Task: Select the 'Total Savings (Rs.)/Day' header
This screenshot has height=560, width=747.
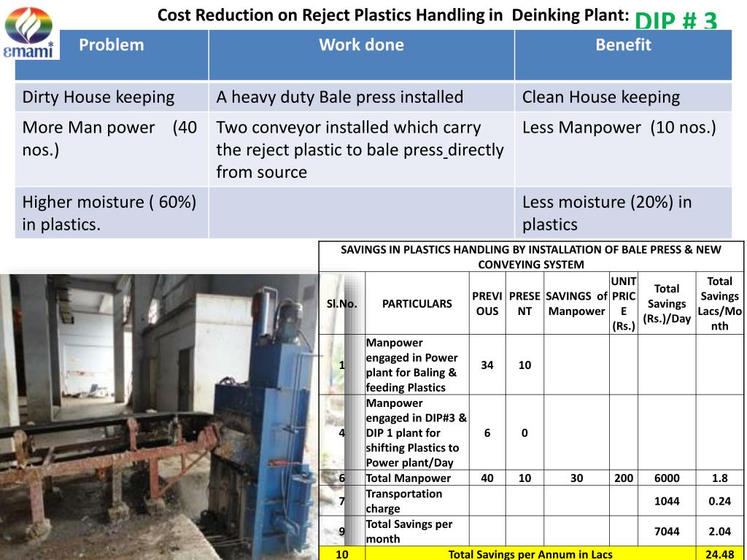Action: tap(667, 303)
